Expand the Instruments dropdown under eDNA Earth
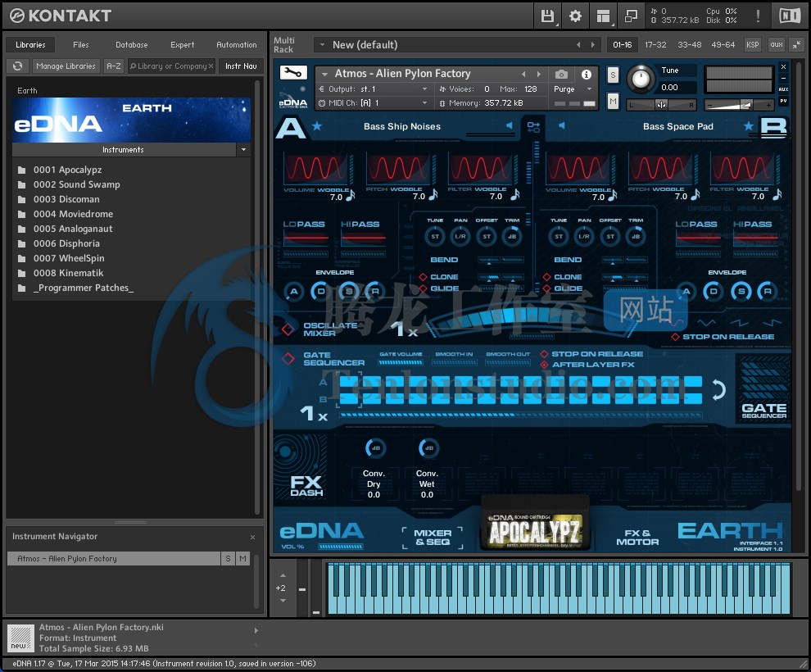This screenshot has width=811, height=672. [243, 149]
